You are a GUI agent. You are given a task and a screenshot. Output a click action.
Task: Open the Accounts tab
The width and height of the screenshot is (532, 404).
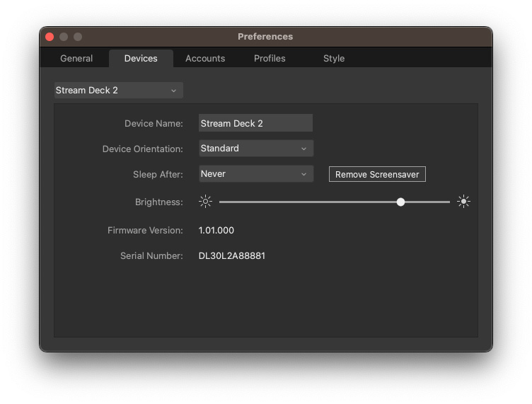click(205, 58)
